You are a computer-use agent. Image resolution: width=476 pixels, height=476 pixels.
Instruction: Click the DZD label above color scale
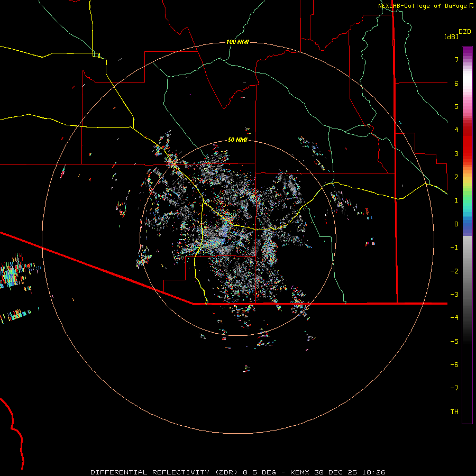click(x=464, y=32)
